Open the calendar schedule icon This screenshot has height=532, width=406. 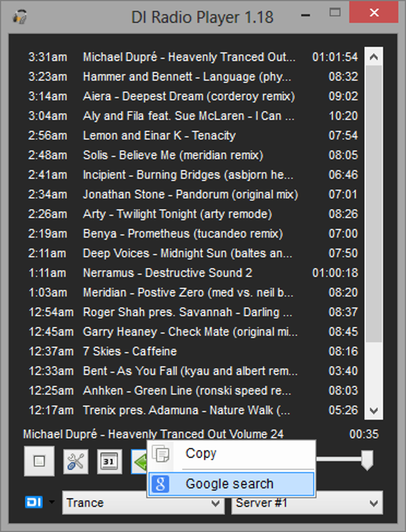pos(109,462)
